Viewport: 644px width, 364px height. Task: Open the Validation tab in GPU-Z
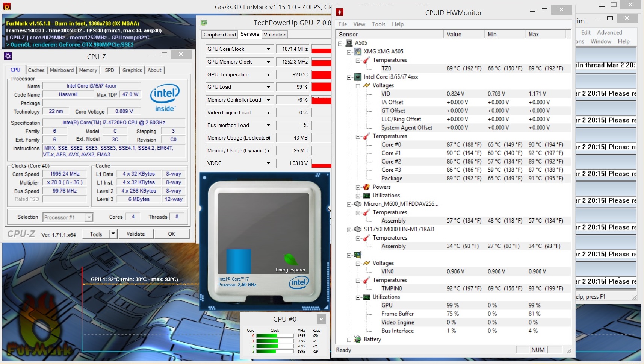click(275, 35)
